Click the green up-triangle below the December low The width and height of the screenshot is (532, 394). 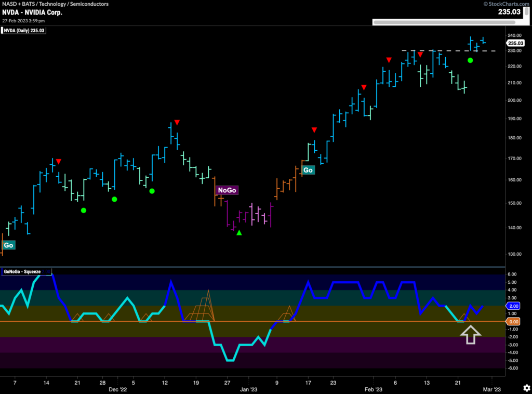point(239,233)
